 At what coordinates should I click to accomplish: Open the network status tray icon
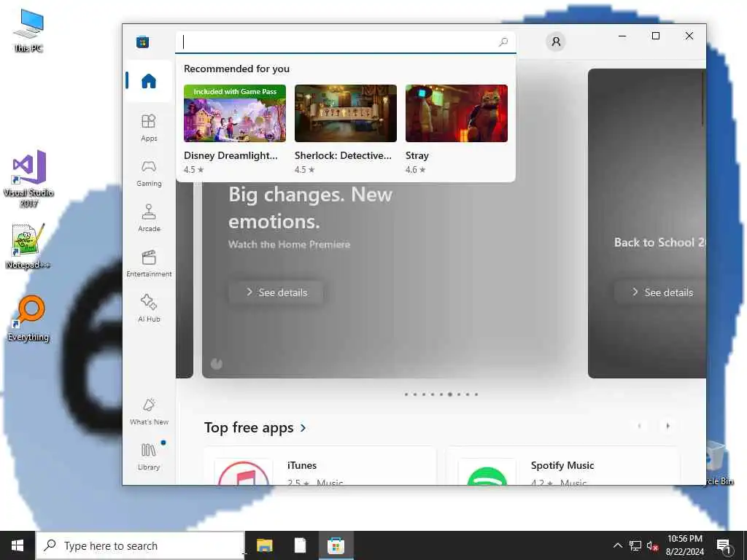(x=635, y=545)
